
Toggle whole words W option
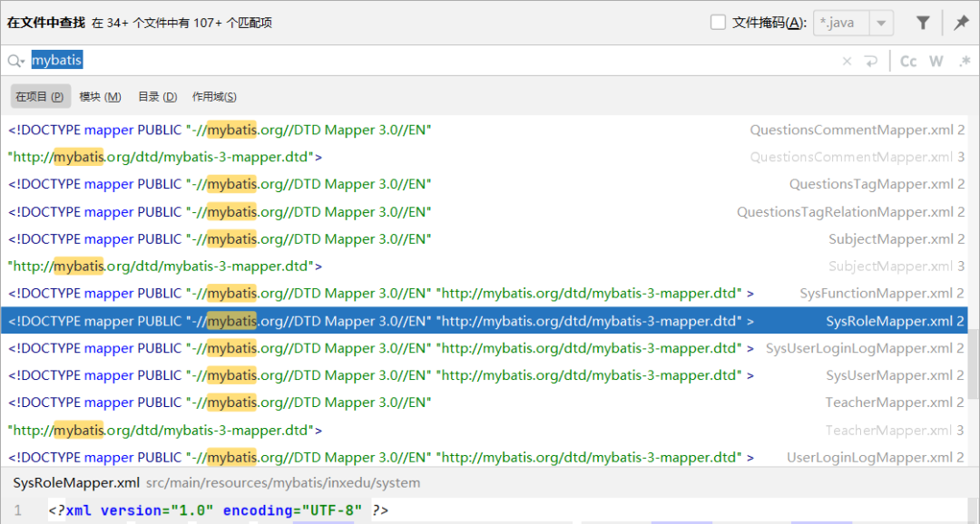[936, 61]
